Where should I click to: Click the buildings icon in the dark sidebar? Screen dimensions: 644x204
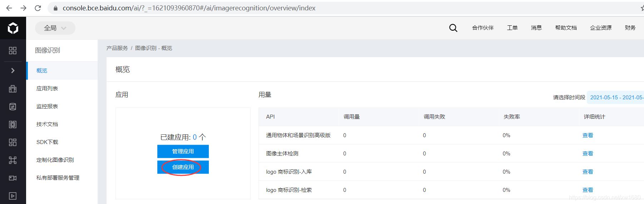pos(13,89)
